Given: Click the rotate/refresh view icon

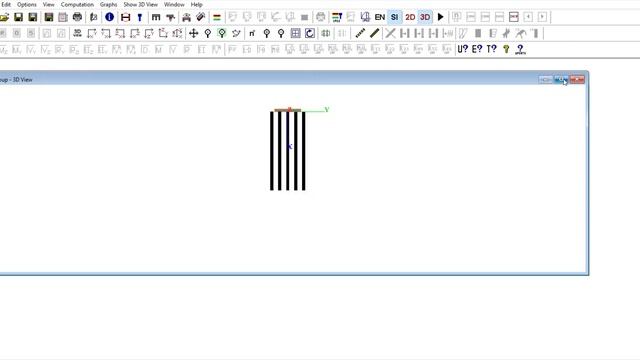Looking at the screenshot, I should pyautogui.click(x=310, y=33).
